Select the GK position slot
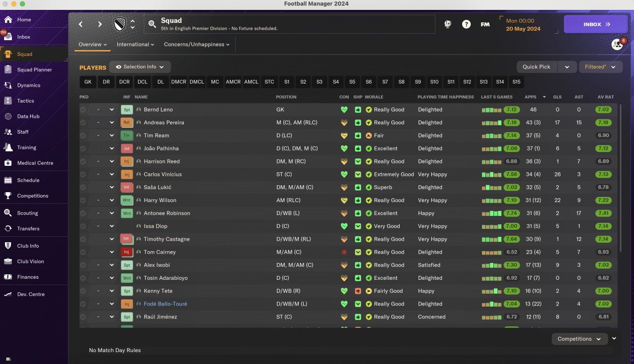 [x=88, y=82]
